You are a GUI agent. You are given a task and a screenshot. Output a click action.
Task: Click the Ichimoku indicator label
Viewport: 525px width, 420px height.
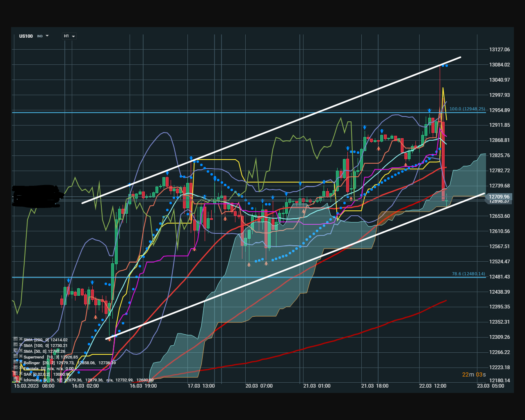pos(33,380)
